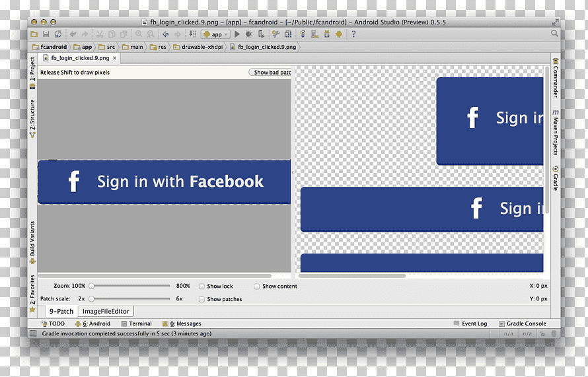Click the Save All floppy disk icon

[46, 34]
